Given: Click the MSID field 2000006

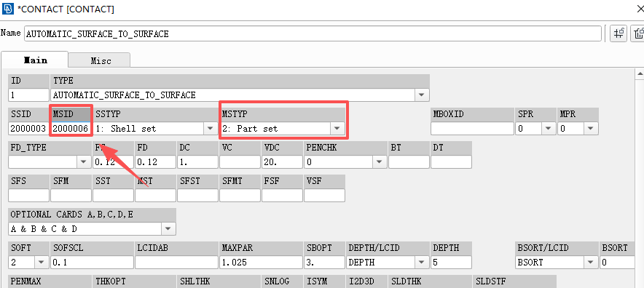Looking at the screenshot, I should coord(71,129).
